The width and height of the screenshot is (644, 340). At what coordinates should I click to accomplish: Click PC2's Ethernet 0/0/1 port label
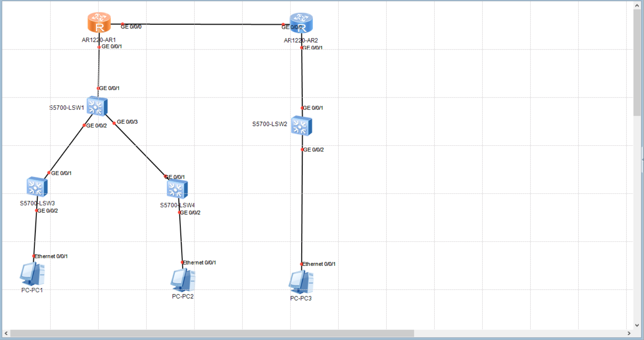(x=199, y=262)
